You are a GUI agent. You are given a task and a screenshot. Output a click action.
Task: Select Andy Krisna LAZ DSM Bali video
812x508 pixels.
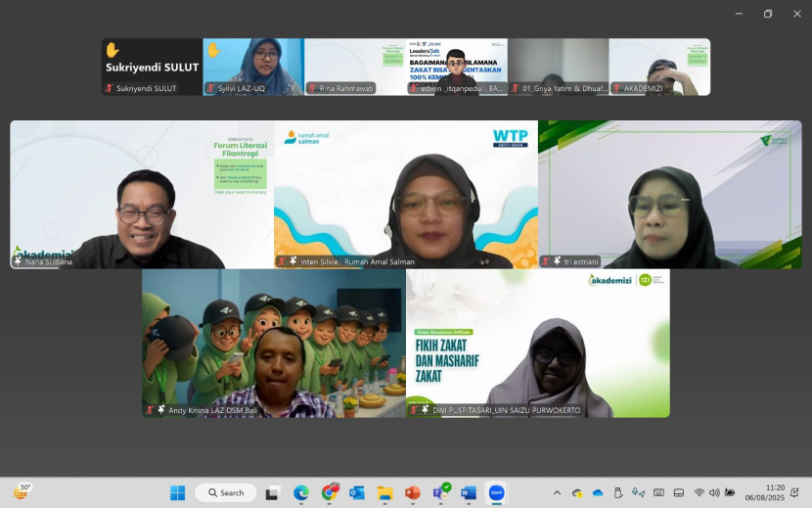click(274, 343)
